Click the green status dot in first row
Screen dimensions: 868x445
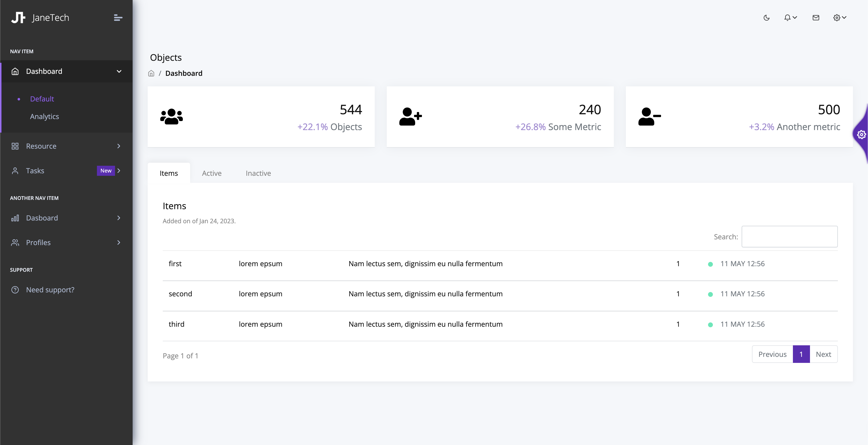[x=710, y=264]
